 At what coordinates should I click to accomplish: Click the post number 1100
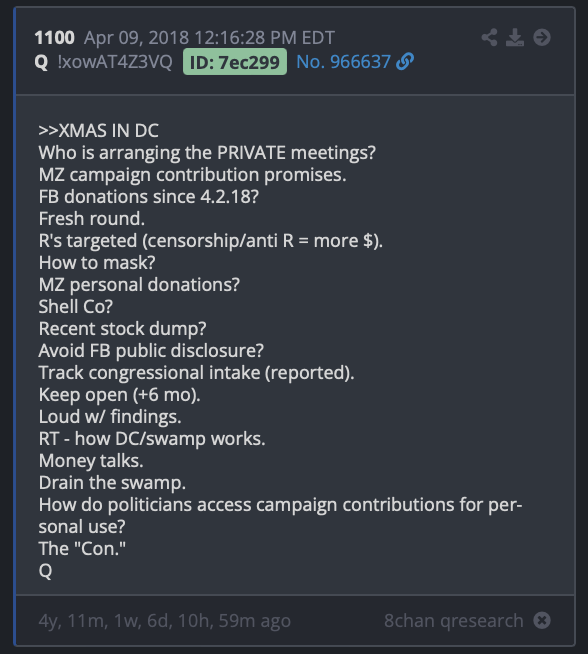tap(55, 38)
